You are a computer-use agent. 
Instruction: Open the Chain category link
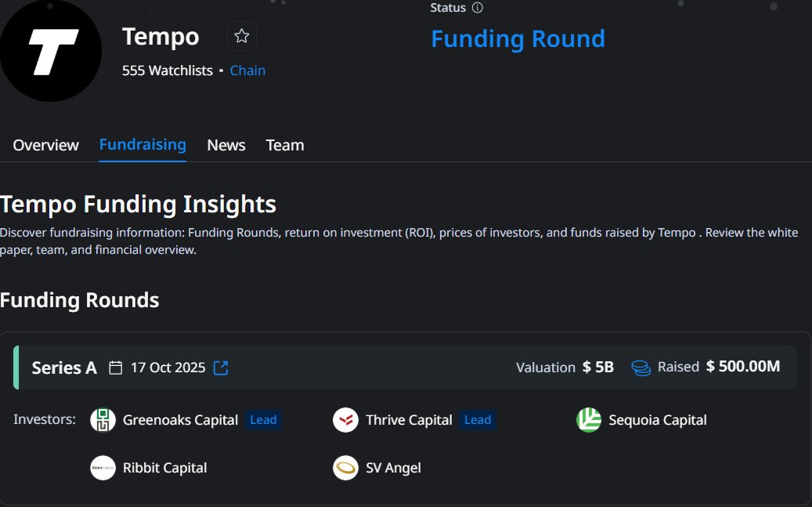pos(247,71)
